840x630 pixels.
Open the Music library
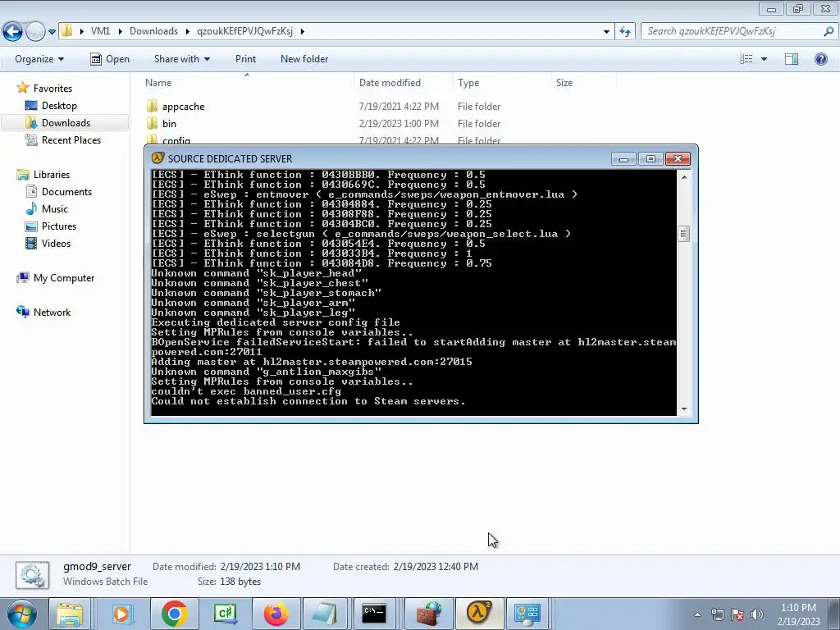[55, 209]
